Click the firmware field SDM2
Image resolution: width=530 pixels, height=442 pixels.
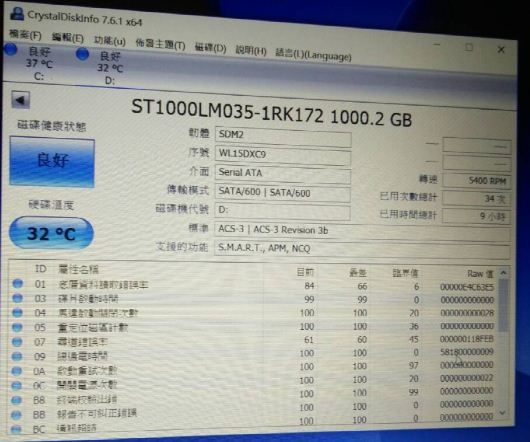[x=283, y=136]
